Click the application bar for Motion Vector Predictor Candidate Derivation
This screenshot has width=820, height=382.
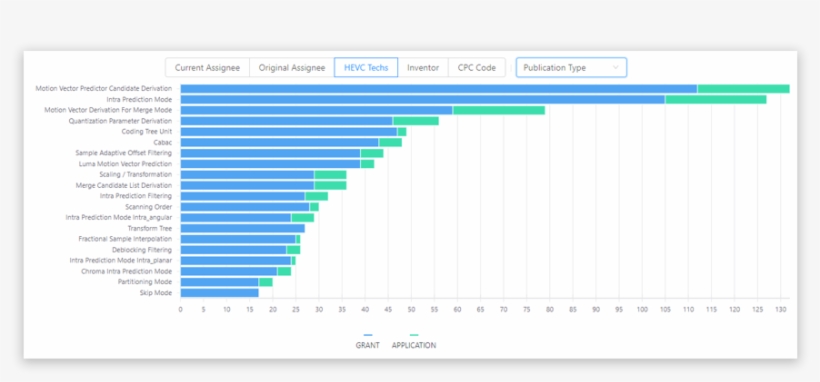743,88
